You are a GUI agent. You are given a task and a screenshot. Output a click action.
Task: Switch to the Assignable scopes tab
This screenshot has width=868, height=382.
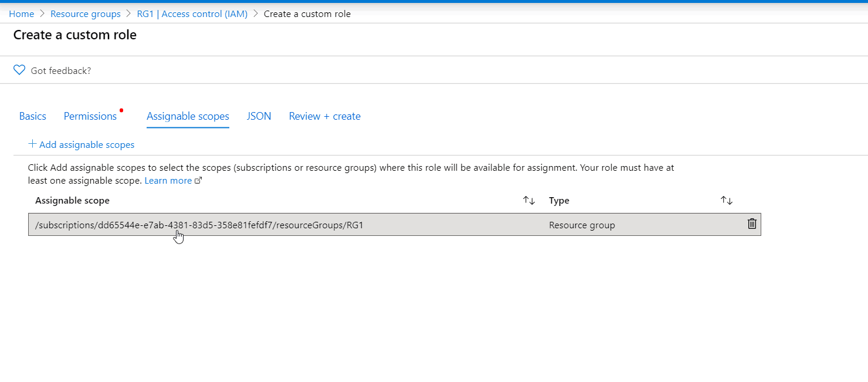pyautogui.click(x=188, y=116)
